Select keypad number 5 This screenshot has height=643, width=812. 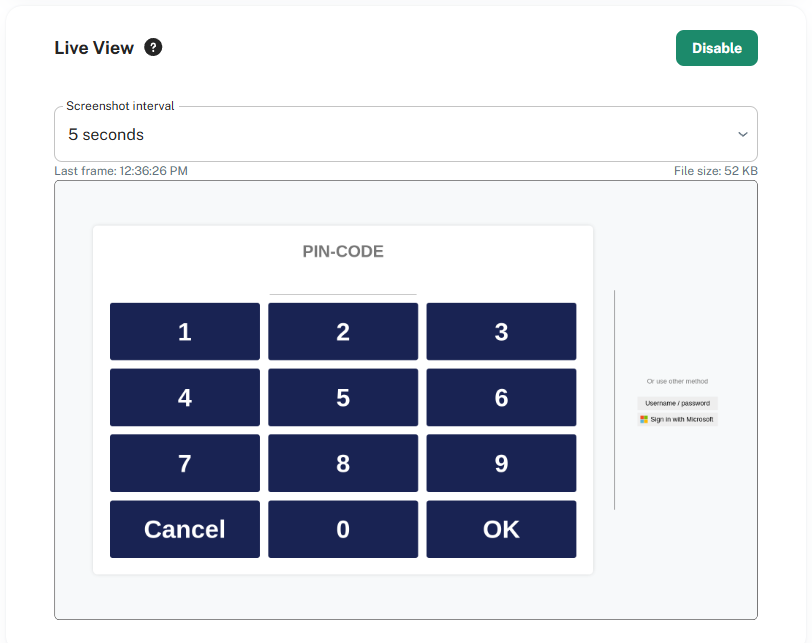343,397
